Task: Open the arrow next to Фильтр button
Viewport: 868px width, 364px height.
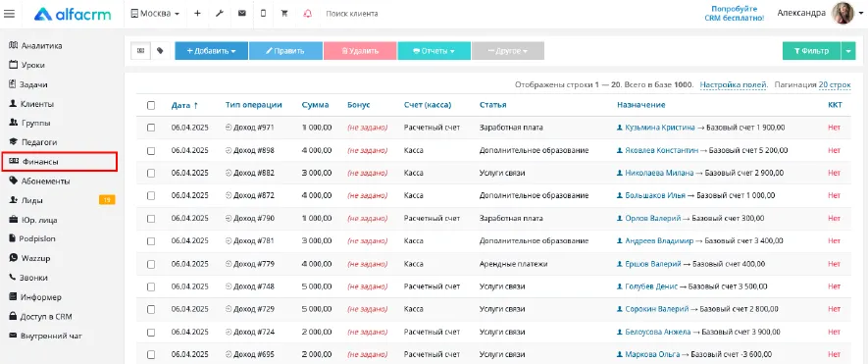Action: 848,51
